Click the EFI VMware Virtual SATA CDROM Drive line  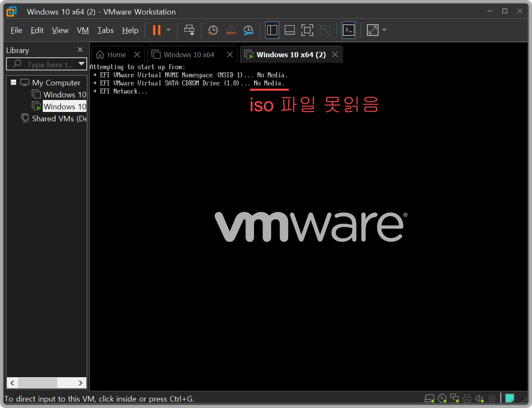tap(189, 83)
